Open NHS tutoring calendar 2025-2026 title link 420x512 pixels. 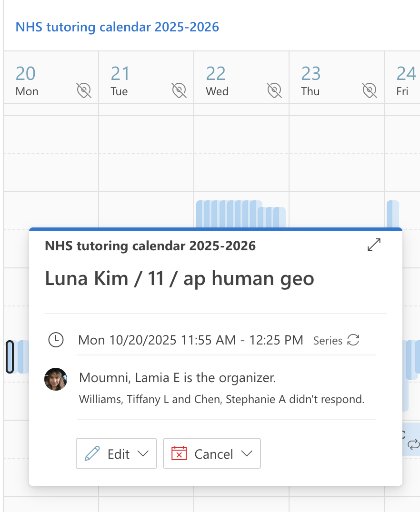117,27
